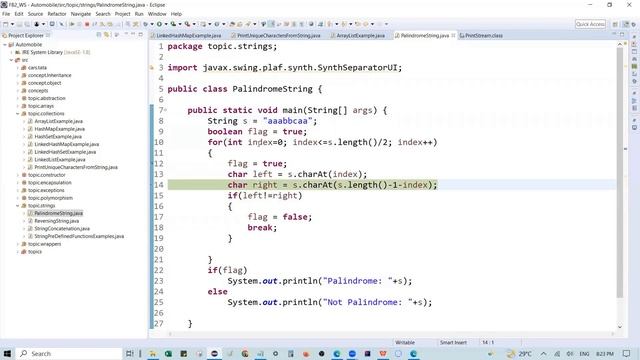Select the Java perspective icon
640x360 pixels.
(625, 24)
